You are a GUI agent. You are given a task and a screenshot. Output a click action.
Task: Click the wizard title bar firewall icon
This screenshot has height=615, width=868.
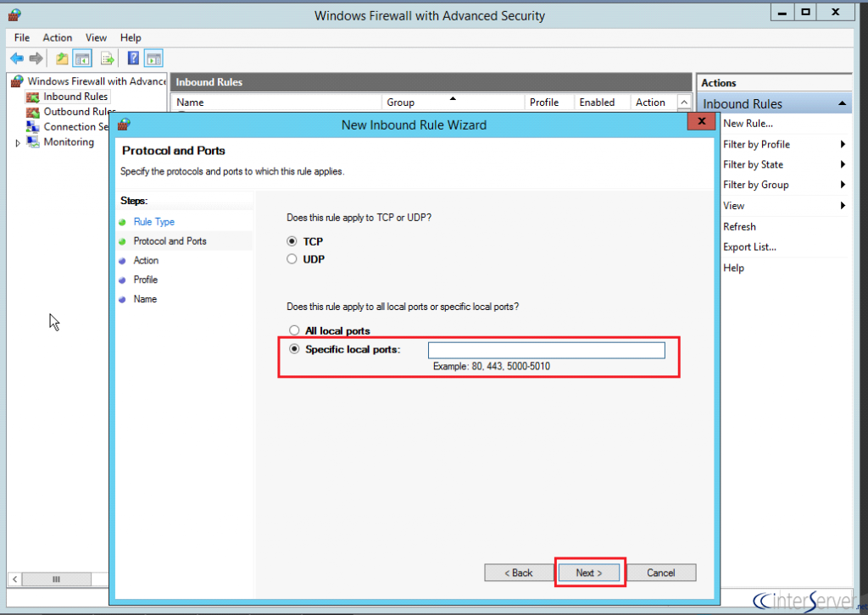(124, 125)
